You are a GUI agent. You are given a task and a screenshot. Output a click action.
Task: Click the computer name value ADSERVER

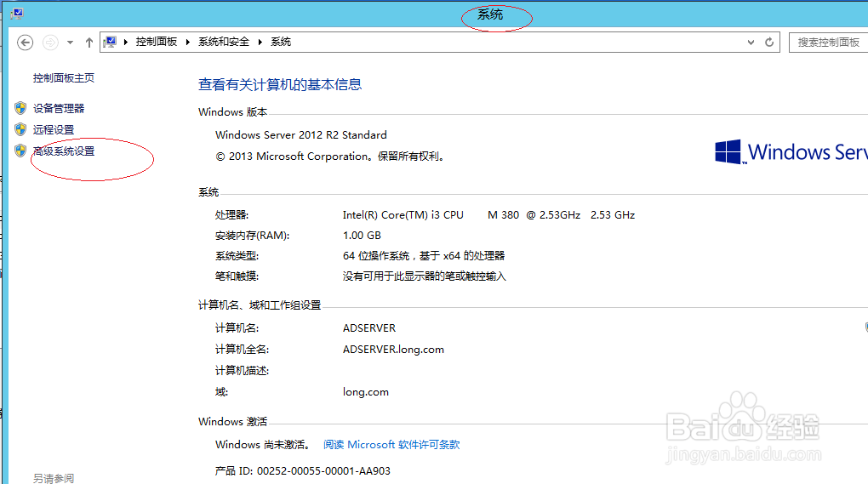pyautogui.click(x=369, y=328)
